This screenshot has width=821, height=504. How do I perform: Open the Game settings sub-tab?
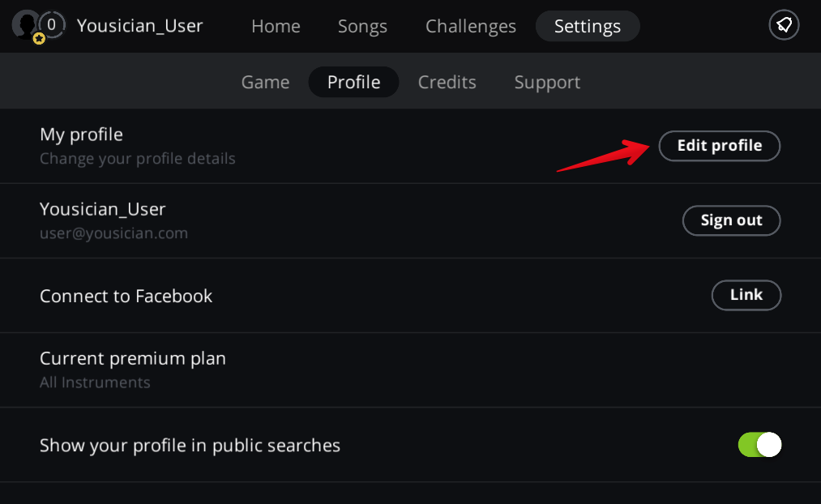click(266, 82)
